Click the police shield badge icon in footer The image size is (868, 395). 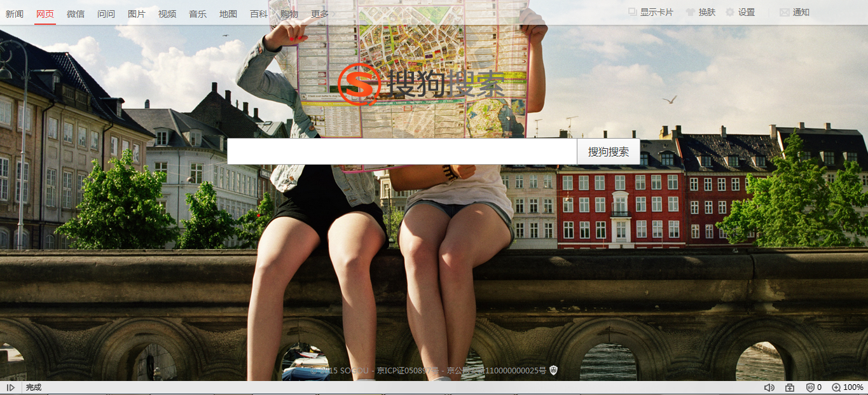(x=553, y=370)
